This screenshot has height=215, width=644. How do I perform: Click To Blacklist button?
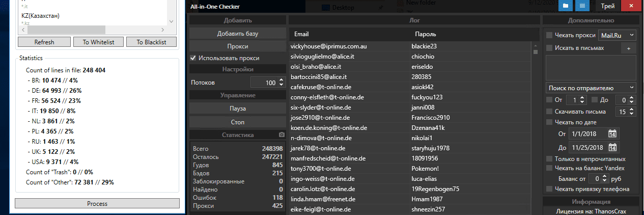[151, 42]
